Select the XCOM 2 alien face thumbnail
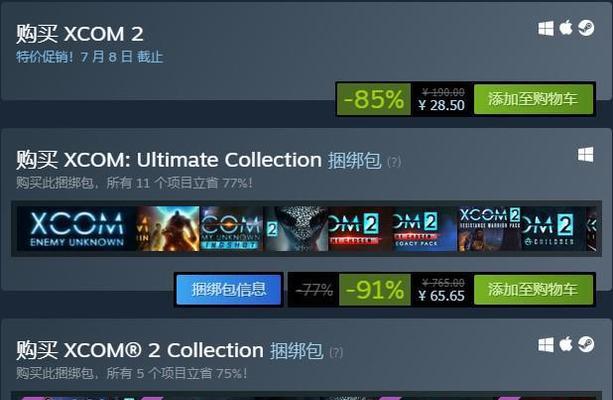Viewport: 613px width, 400px height. pyautogui.click(x=296, y=229)
